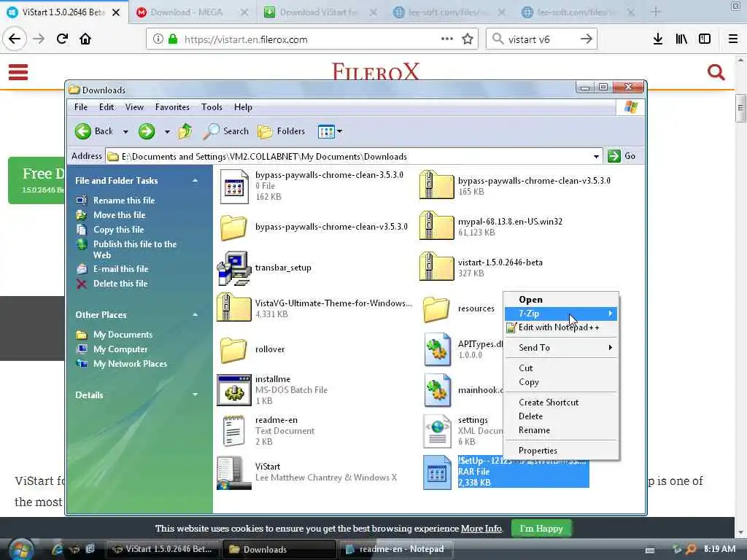747x560 pixels.
Task: Choose Rename in the context menu
Action: tap(561, 430)
